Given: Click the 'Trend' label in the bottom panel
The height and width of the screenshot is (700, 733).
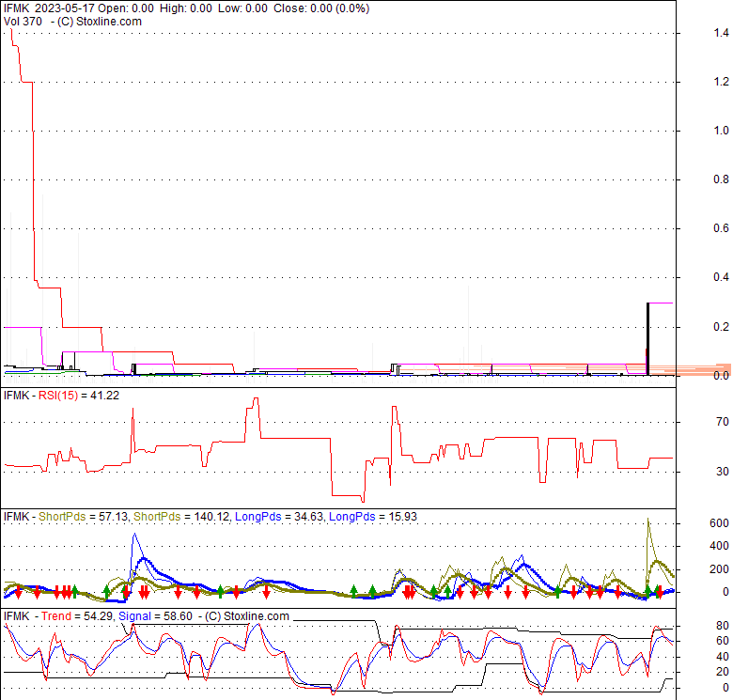Looking at the screenshot, I should pyautogui.click(x=56, y=615).
